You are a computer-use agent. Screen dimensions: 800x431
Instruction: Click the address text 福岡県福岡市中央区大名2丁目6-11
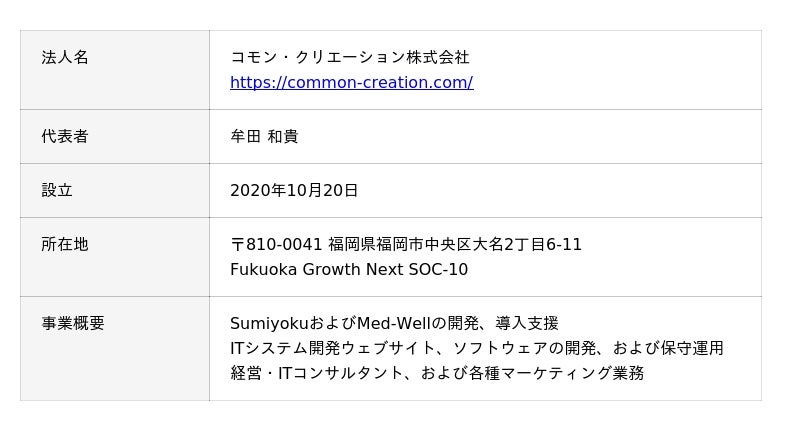(454, 245)
